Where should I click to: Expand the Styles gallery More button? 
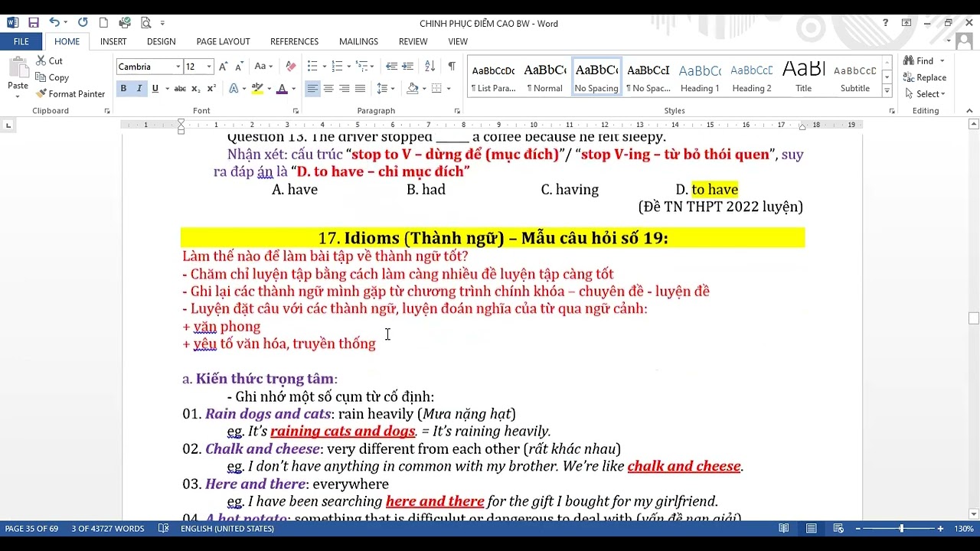tap(887, 91)
